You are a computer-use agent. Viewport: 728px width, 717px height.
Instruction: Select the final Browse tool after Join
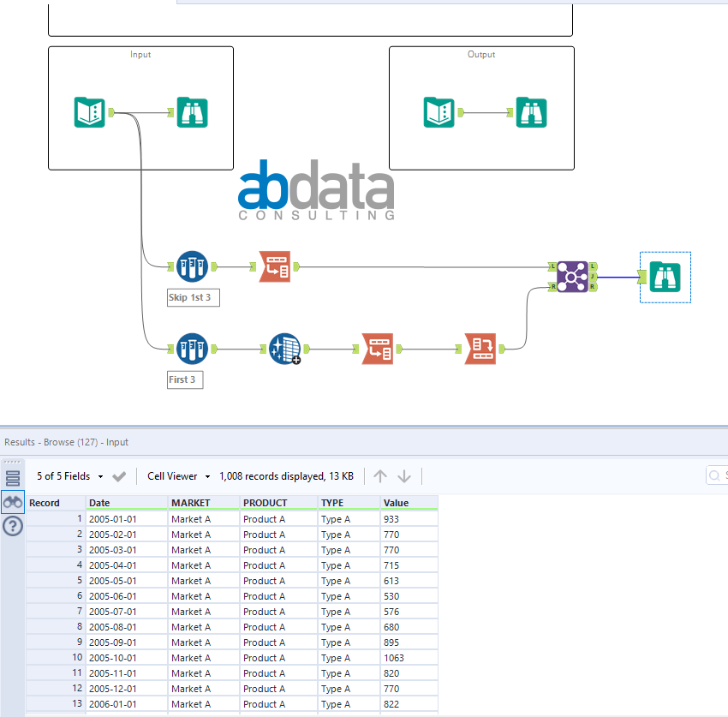tap(665, 278)
